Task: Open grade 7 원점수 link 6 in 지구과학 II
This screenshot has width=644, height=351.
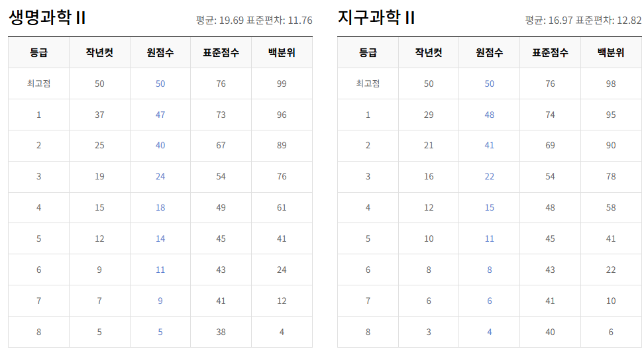Action: click(x=490, y=301)
